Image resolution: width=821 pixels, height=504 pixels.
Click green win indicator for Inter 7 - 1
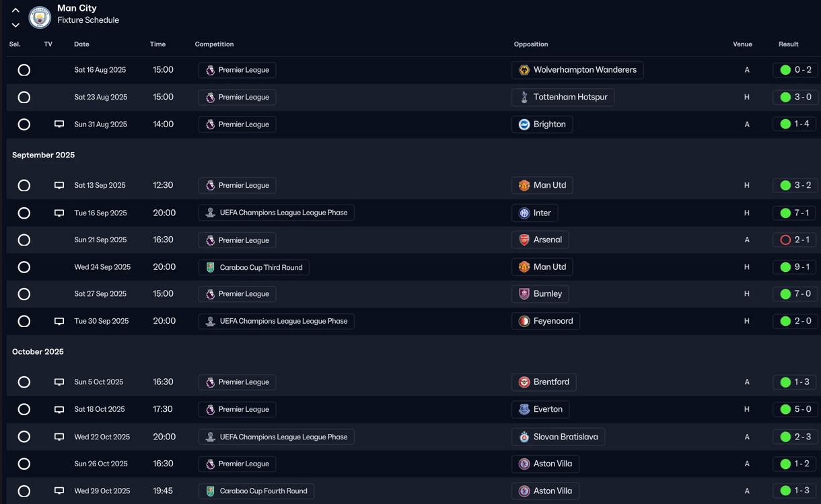[785, 213]
